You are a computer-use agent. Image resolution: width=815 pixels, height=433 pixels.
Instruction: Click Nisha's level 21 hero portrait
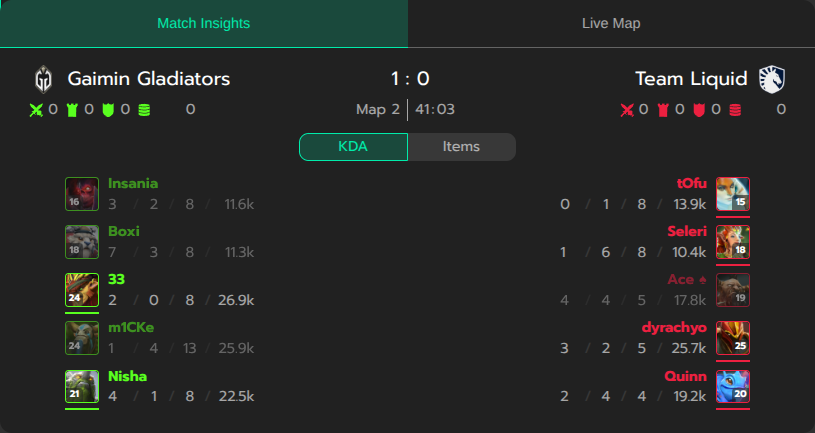(x=82, y=386)
